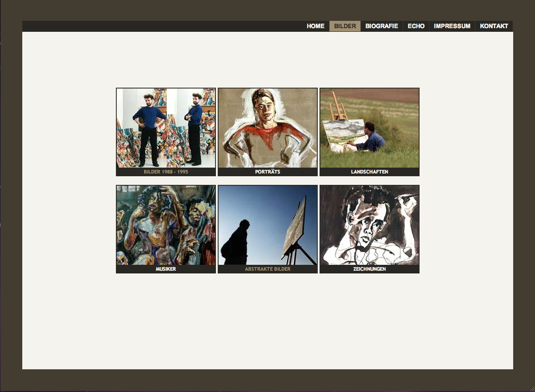
Task: Open the silhouette with easel thumbnail
Action: (267, 225)
